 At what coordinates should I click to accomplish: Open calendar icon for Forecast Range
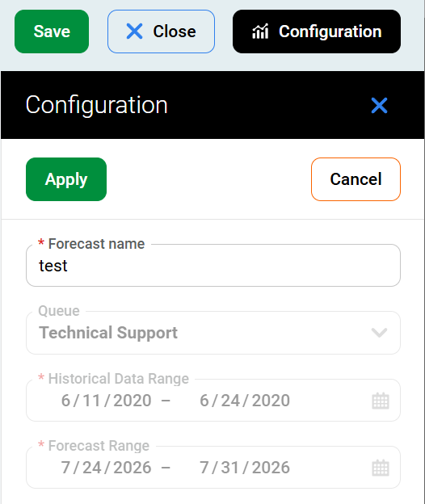click(x=381, y=468)
